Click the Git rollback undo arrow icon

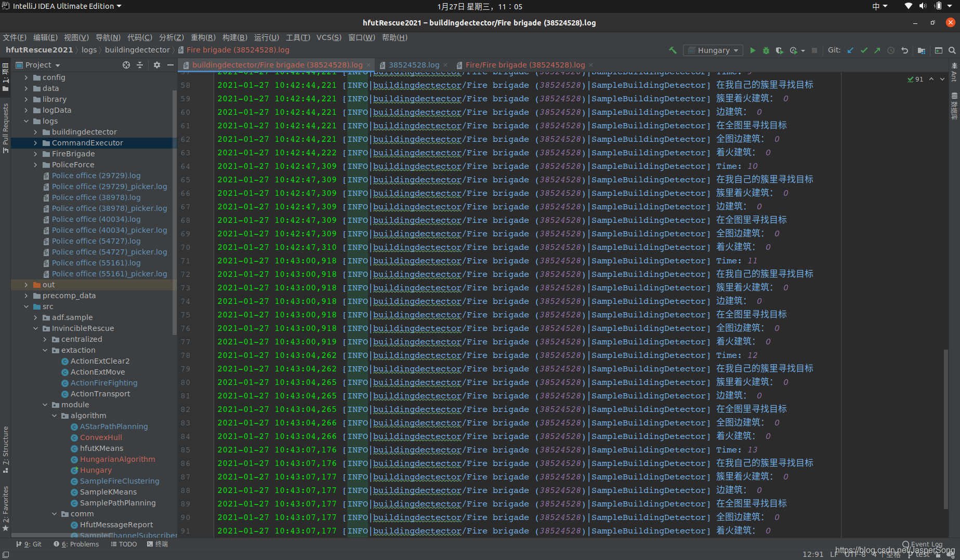904,50
